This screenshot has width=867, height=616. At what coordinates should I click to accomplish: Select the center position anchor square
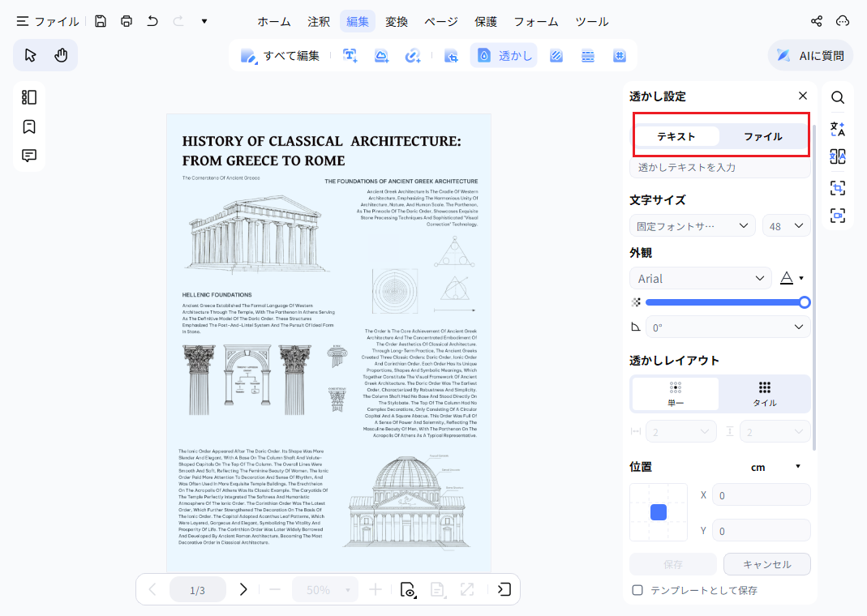click(659, 512)
